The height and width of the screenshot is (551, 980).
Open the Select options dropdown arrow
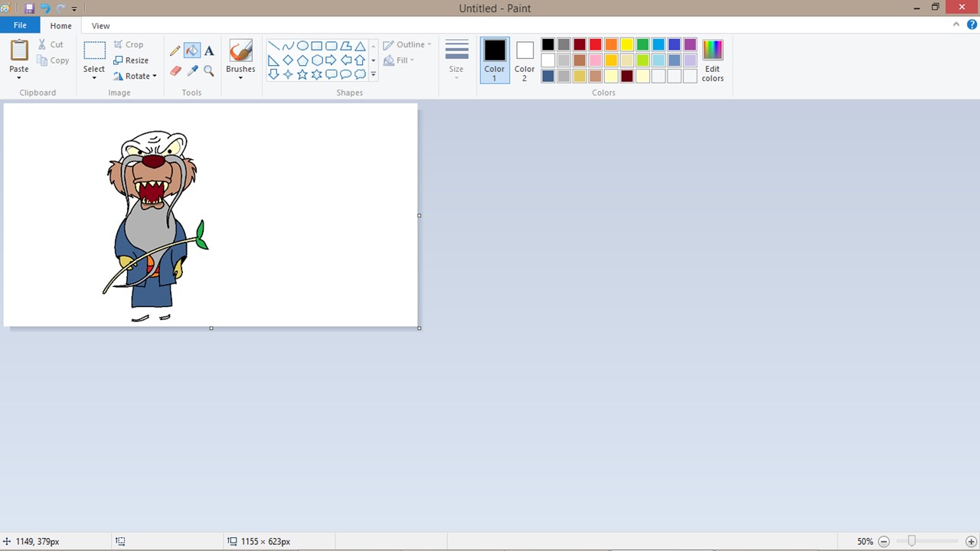[94, 77]
